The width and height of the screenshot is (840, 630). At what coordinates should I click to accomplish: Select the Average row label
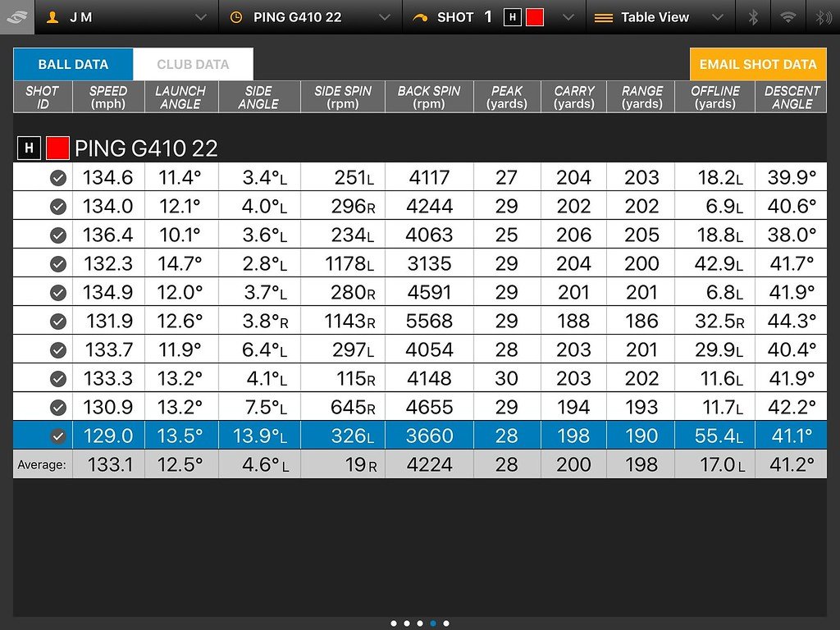pyautogui.click(x=42, y=464)
